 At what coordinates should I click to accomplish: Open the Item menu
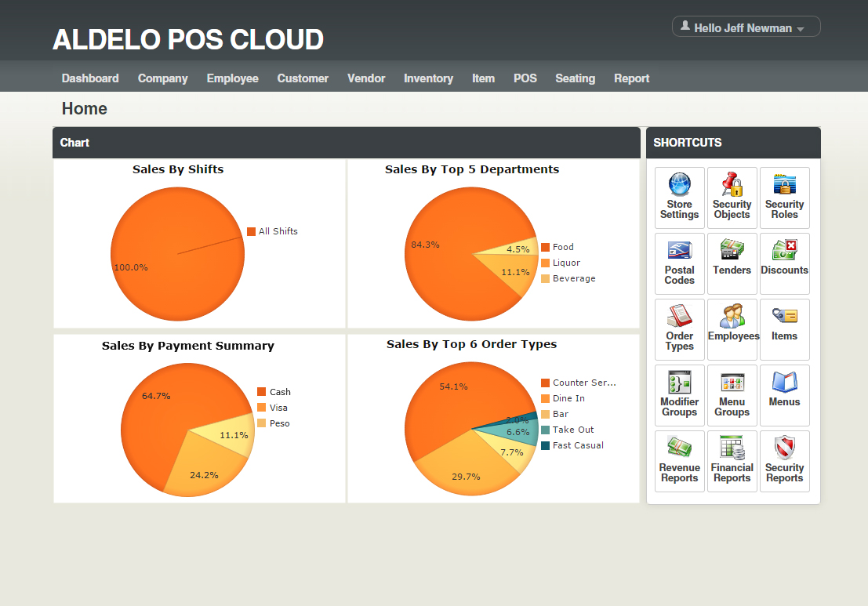483,78
